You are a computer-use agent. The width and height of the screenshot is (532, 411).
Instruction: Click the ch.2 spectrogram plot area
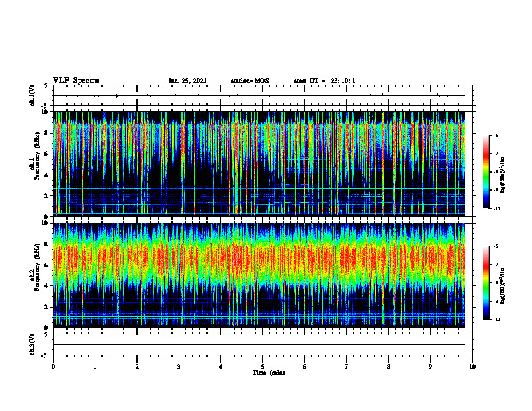click(263, 275)
